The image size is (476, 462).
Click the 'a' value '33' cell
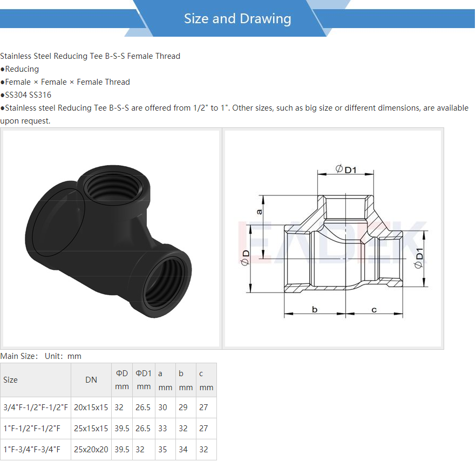click(x=166, y=429)
